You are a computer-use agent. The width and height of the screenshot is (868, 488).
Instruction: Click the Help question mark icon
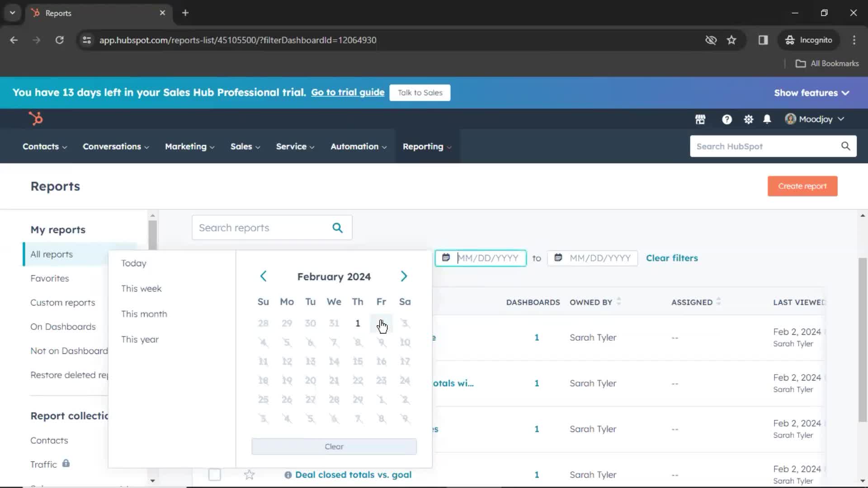726,118
